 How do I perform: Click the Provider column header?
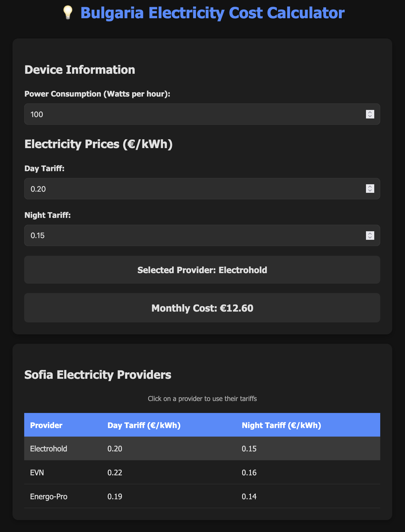click(x=46, y=425)
